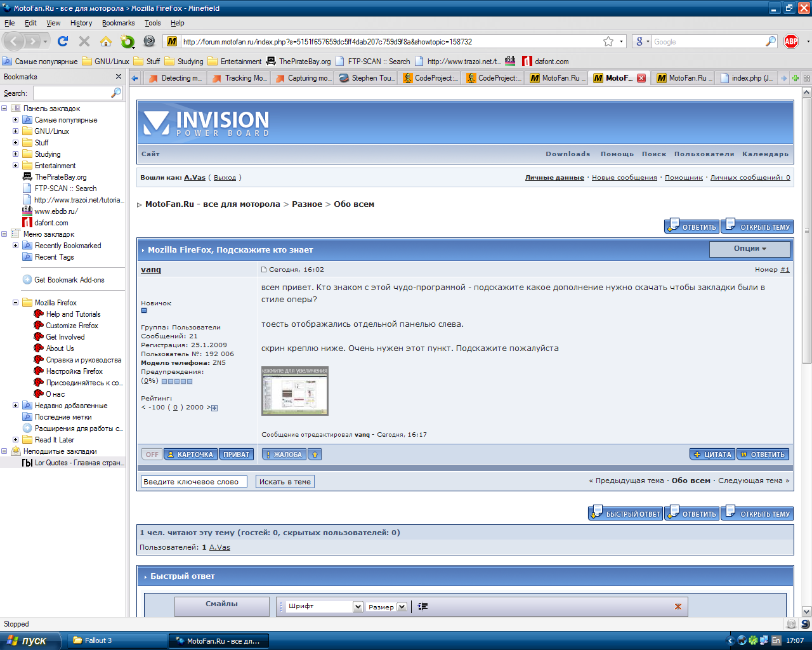This screenshot has height=650, width=812.
Task: Expand the Read It Later folder
Action: click(x=15, y=440)
